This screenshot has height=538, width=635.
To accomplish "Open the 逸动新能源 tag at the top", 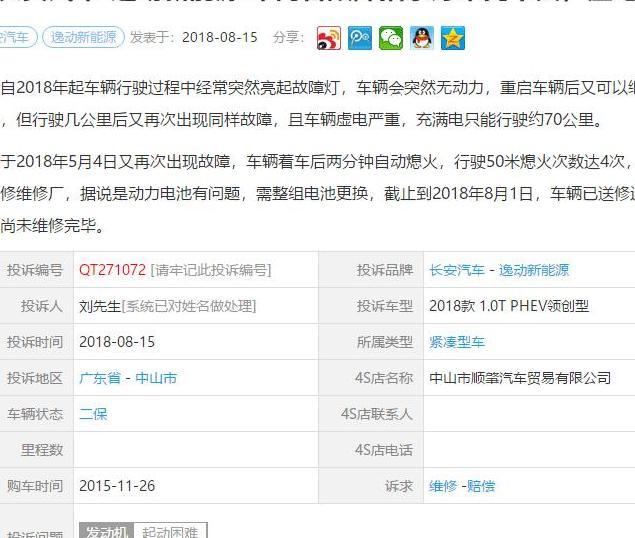I will click(x=83, y=37).
